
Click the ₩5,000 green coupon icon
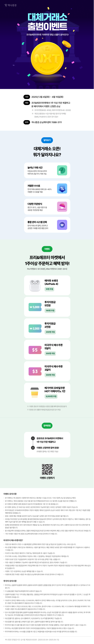35,307
